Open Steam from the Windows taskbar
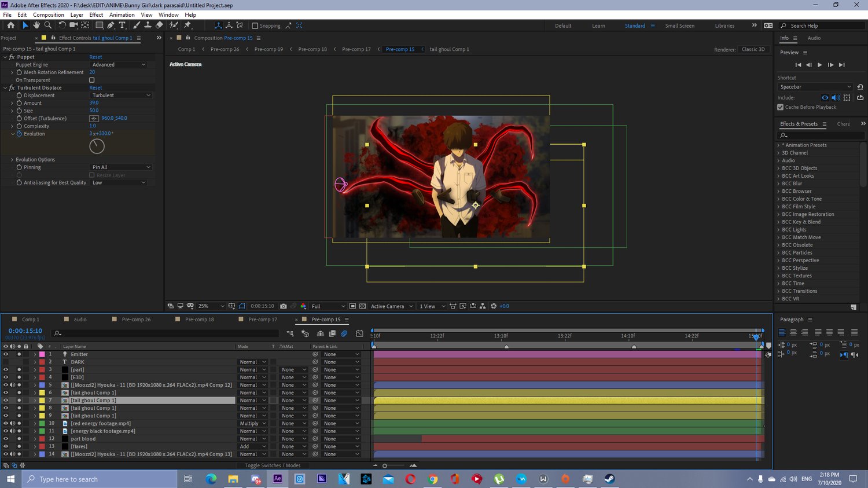Screen dimensions: 868x488 click(609, 479)
